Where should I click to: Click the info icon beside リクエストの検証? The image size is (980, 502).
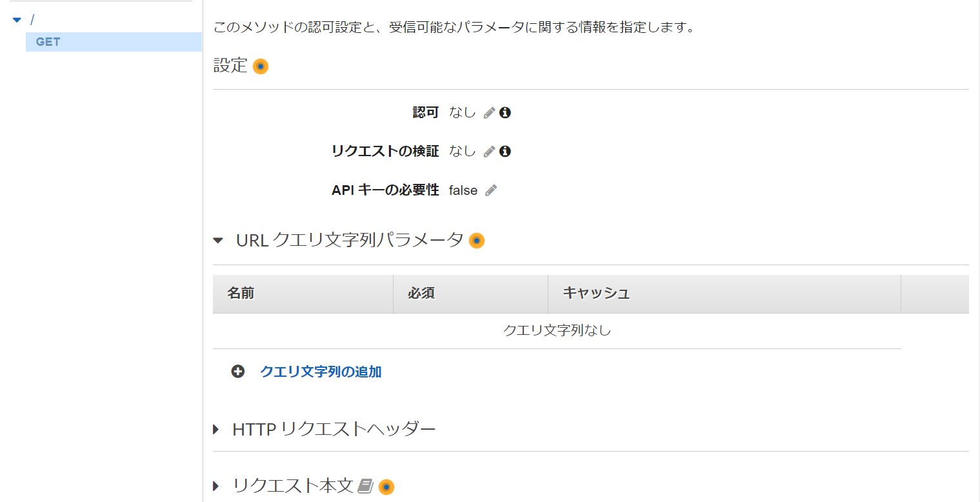506,151
